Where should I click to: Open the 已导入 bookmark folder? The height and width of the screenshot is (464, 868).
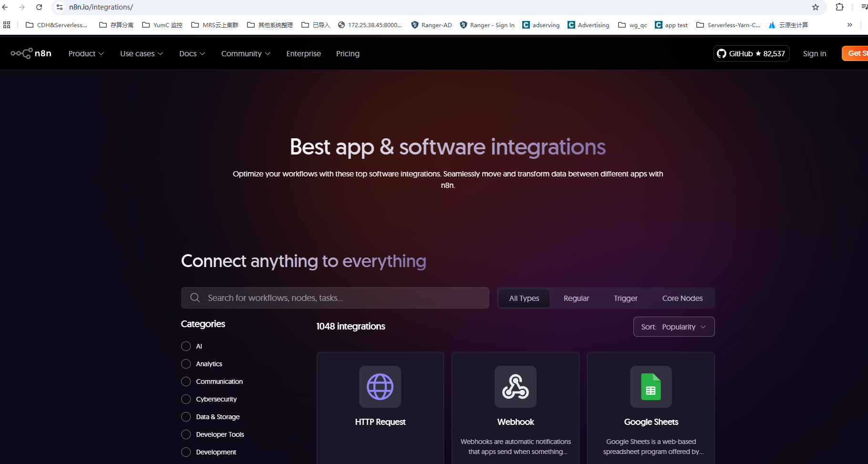(316, 25)
